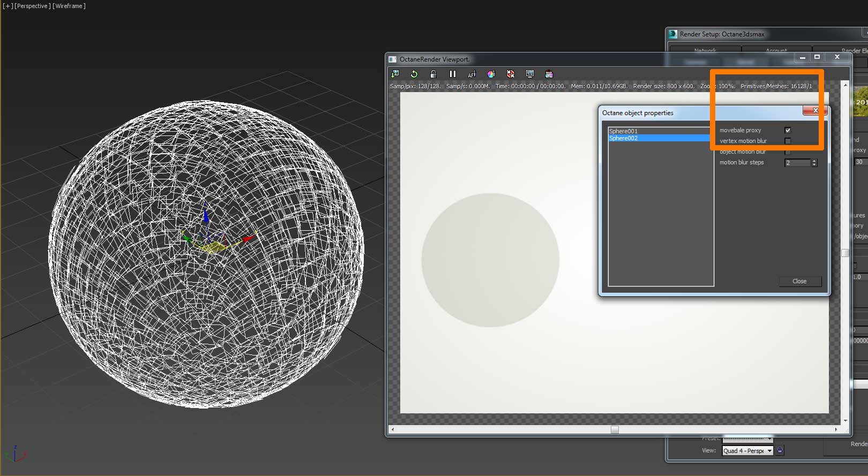
Task: Activate the render region icon
Action: pyautogui.click(x=549, y=74)
